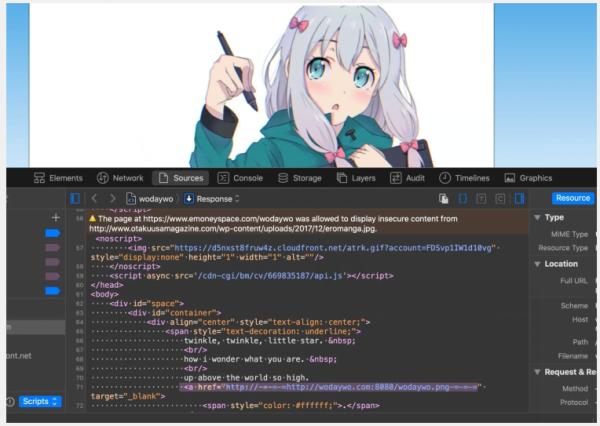Click the 'Protocol' label

(574, 402)
